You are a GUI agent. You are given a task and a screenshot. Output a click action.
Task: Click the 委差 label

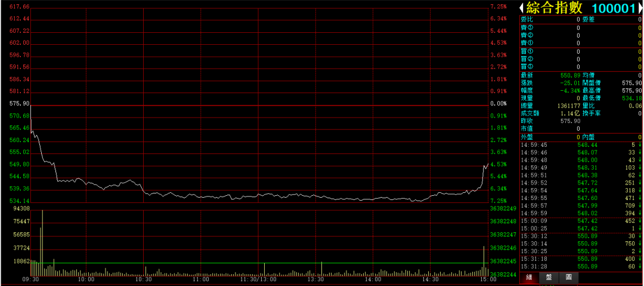tap(588, 19)
